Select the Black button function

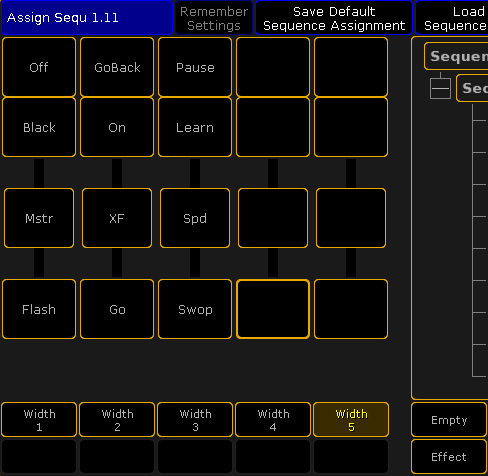(x=39, y=127)
